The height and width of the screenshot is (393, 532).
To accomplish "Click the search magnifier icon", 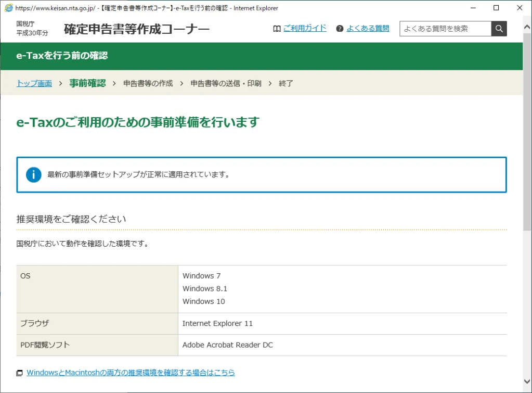I will coord(498,29).
